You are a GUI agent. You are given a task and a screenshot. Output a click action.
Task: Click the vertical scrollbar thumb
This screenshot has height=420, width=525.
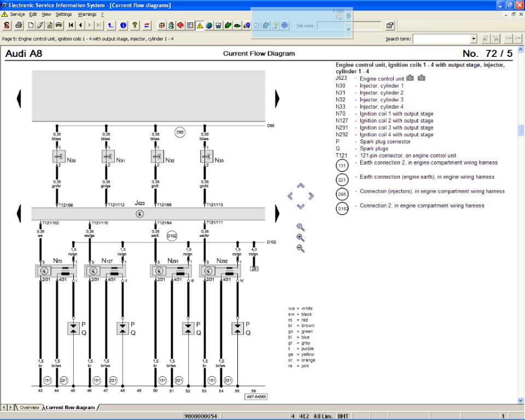tap(521, 130)
